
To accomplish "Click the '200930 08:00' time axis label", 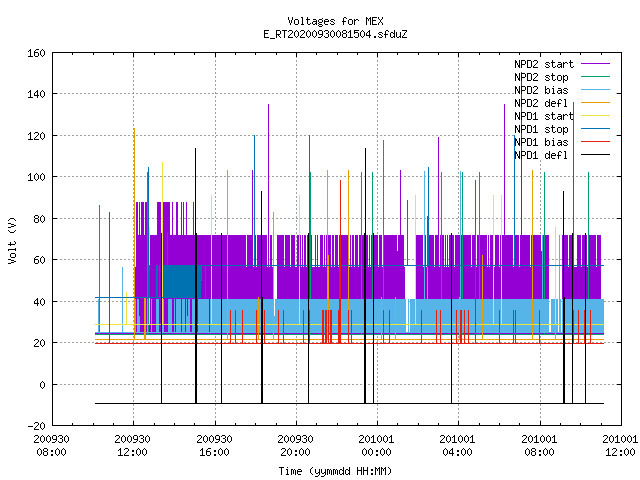I will point(51,446).
